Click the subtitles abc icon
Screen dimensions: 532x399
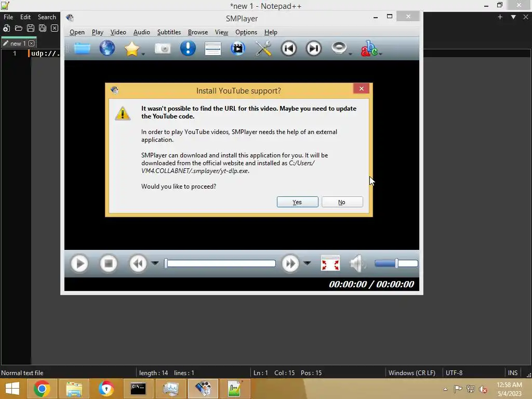pos(369,48)
